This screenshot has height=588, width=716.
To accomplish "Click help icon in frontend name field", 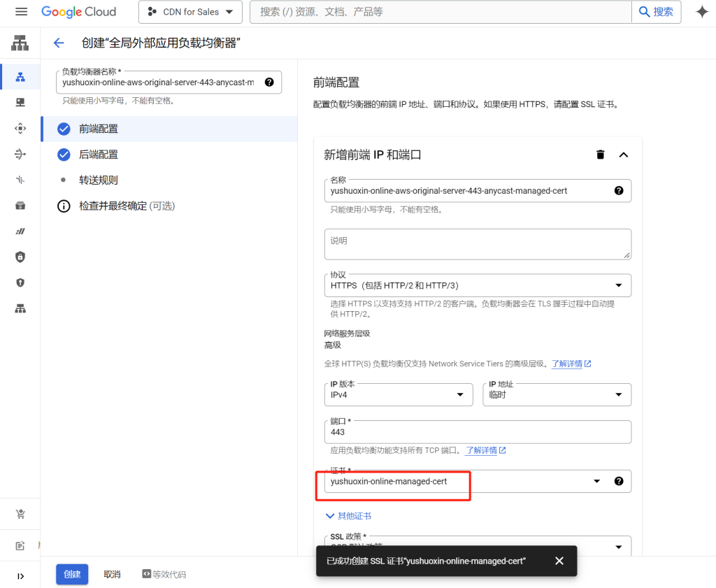I will tap(618, 190).
